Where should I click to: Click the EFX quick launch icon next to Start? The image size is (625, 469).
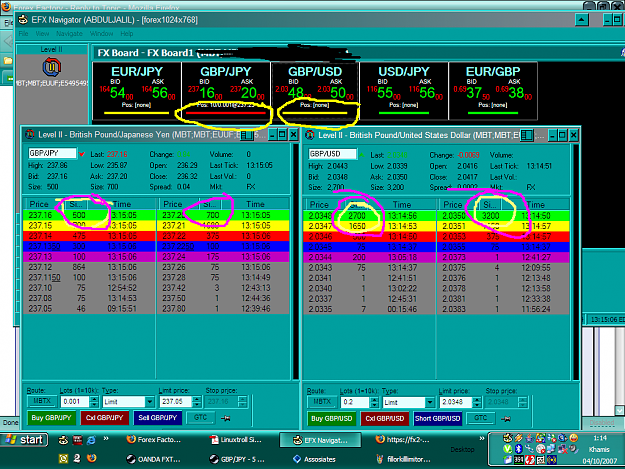pyautogui.click(x=63, y=440)
